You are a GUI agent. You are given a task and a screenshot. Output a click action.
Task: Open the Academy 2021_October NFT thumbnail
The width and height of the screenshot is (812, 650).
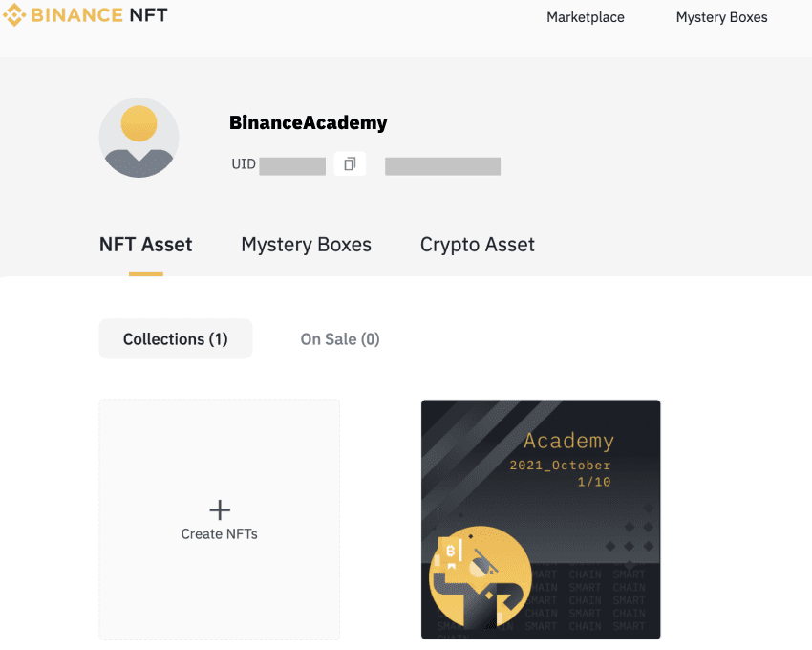(540, 519)
